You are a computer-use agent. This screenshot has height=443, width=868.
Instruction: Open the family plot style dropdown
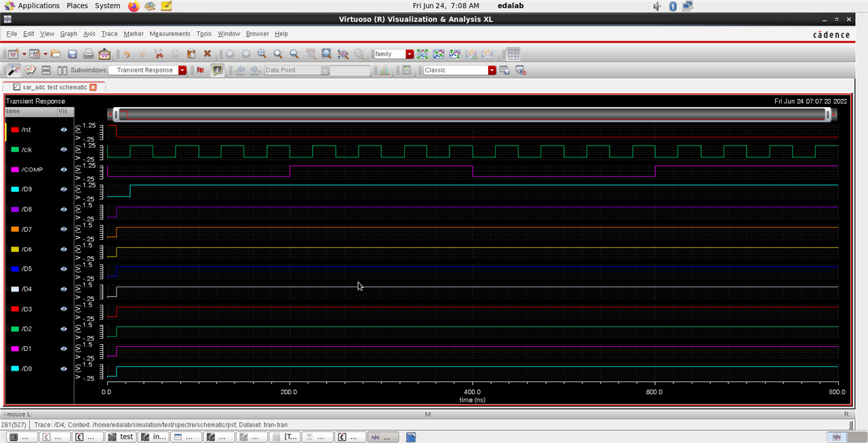(x=410, y=54)
